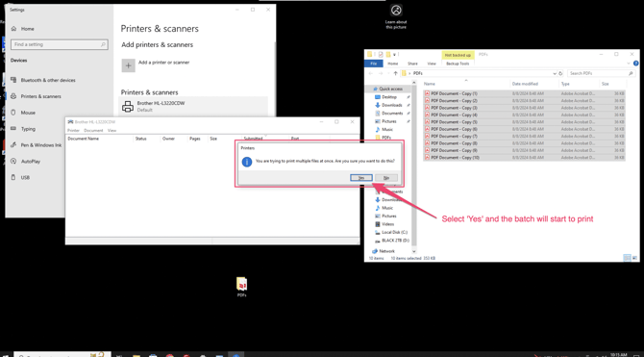644x357 pixels.
Task: Open Local Disk (C:) in navigation pane
Action: pos(394,232)
